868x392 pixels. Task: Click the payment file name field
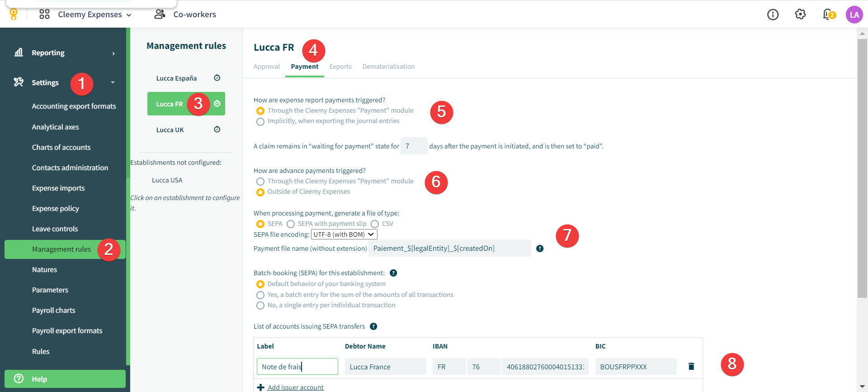click(x=450, y=248)
